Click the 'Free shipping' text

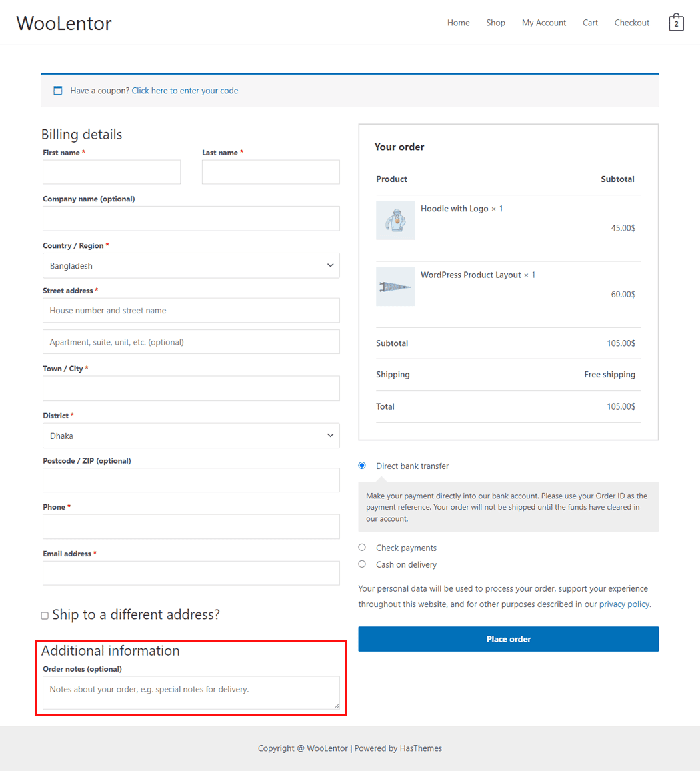609,375
